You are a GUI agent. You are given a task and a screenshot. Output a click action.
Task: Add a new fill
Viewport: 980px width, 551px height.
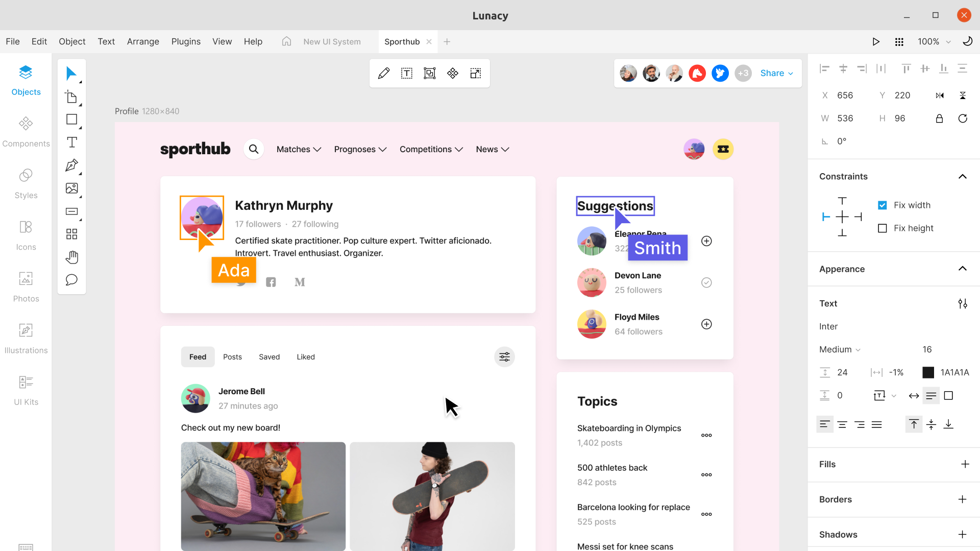point(965,464)
